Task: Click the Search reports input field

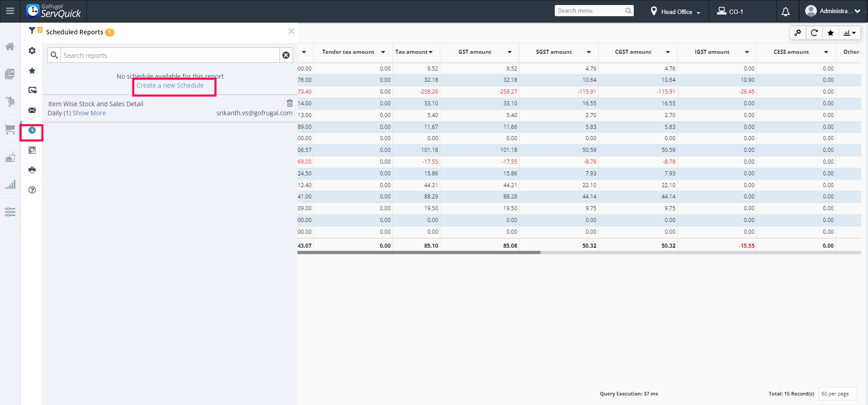Action: click(x=170, y=55)
